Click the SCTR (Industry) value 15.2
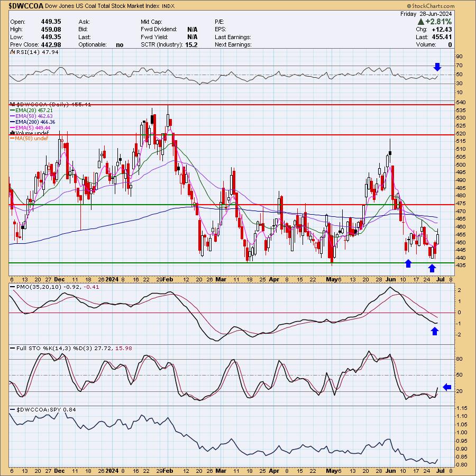The height and width of the screenshot is (476, 476). tap(191, 44)
